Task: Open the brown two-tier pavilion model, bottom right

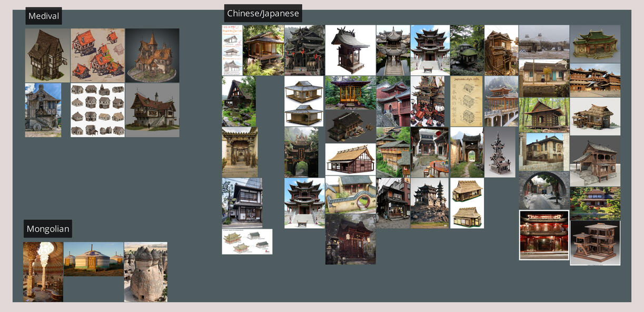Action: (595, 242)
